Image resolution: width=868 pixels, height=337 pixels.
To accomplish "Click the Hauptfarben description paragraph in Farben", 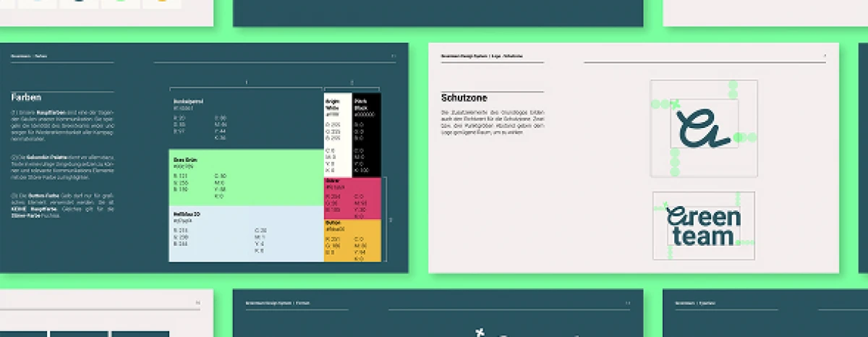I will 61,127.
